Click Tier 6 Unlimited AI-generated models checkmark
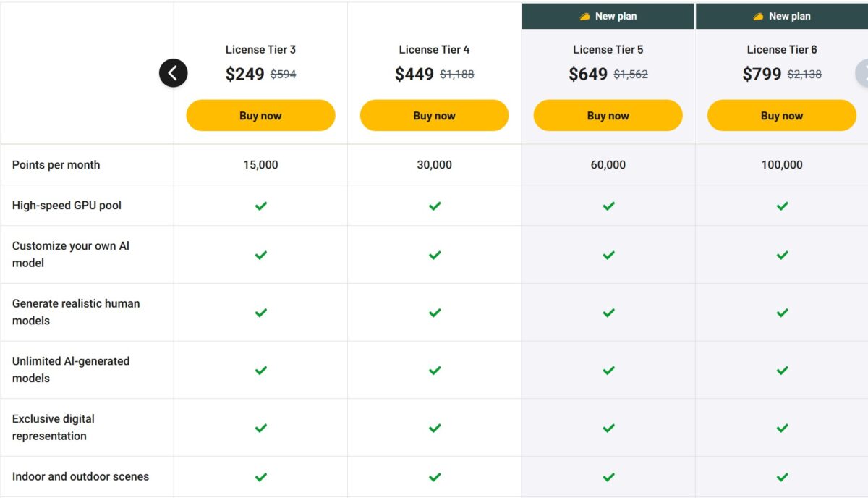 (782, 370)
